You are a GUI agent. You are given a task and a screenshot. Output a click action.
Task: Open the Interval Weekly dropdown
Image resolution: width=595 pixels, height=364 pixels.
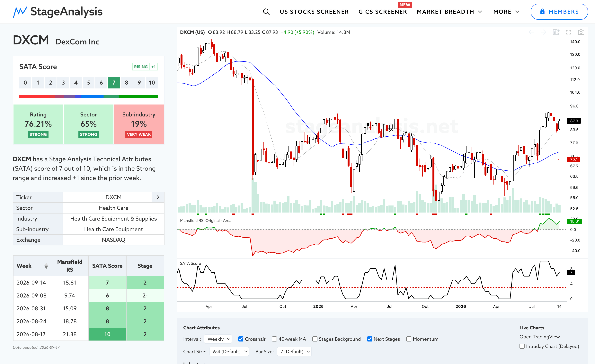pyautogui.click(x=218, y=339)
